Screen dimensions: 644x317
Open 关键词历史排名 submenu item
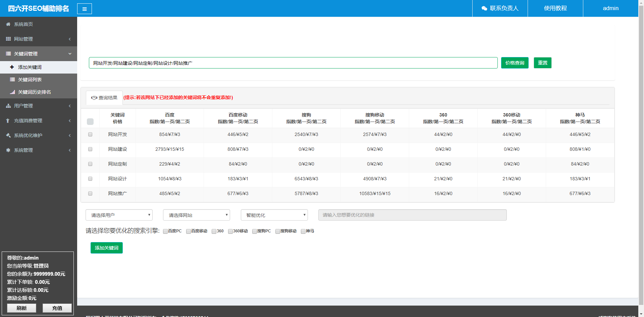(x=39, y=92)
